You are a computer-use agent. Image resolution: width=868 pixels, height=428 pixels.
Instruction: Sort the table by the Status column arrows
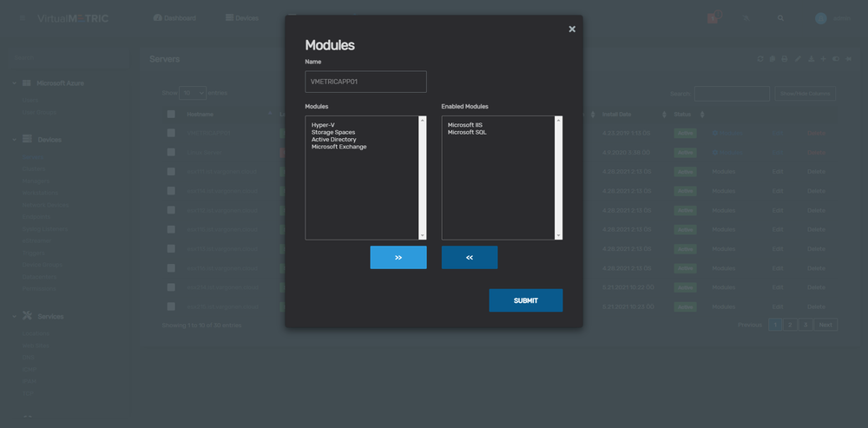[x=702, y=115]
